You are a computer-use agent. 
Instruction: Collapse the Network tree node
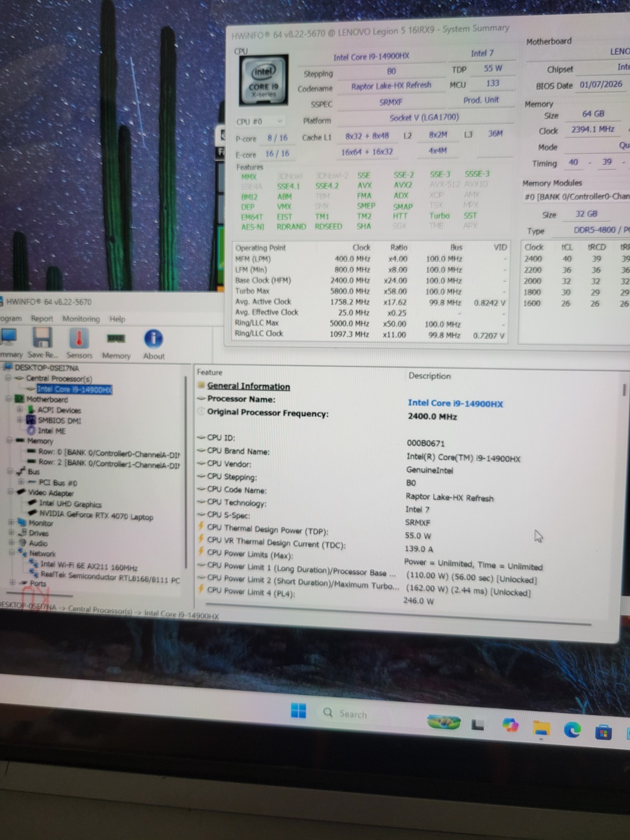pyautogui.click(x=11, y=552)
